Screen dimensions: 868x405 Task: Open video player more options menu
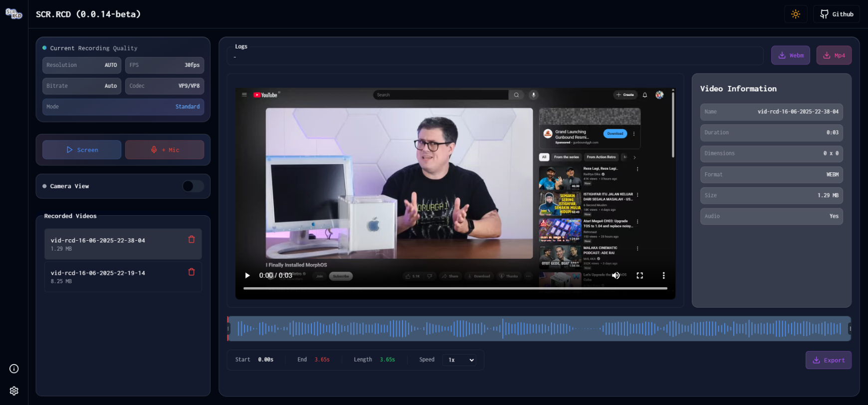point(663,275)
